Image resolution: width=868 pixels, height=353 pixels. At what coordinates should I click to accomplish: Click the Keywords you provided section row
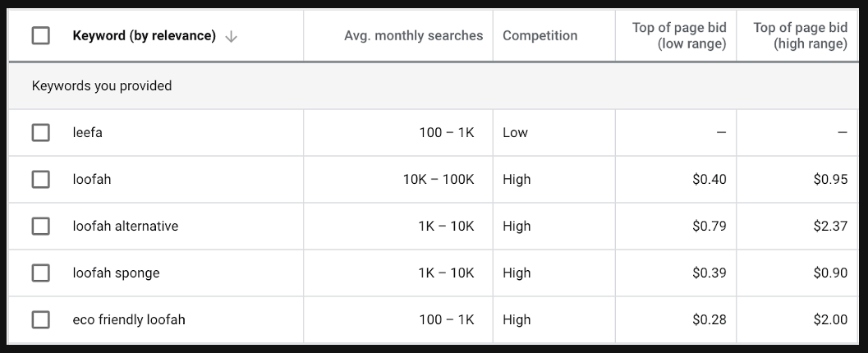tap(434, 85)
